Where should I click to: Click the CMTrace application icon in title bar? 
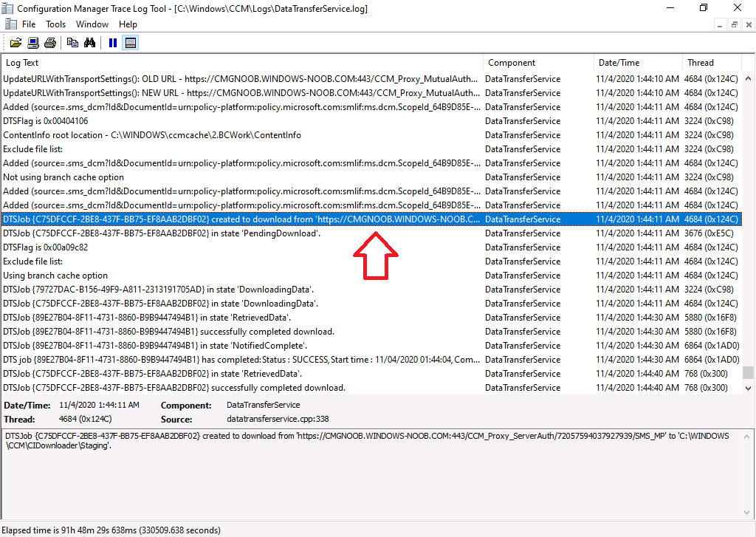click(7, 8)
